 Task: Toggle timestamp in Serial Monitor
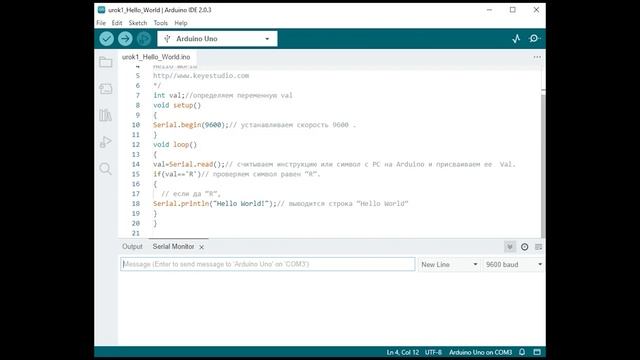(x=524, y=247)
